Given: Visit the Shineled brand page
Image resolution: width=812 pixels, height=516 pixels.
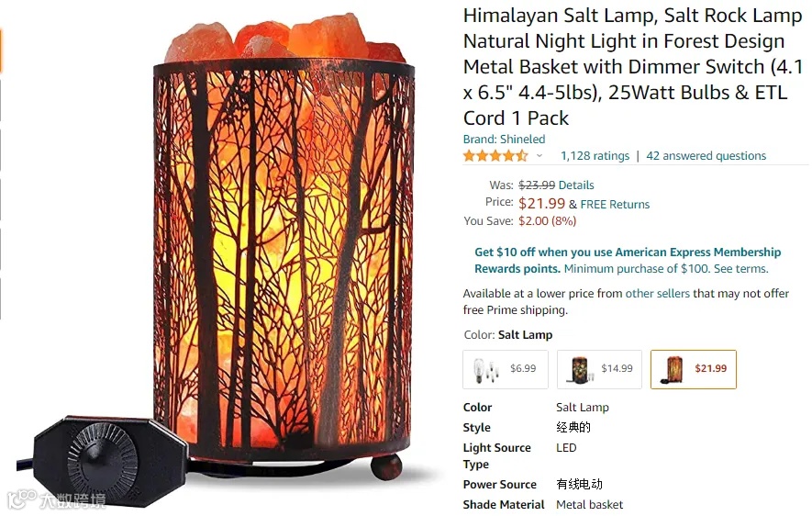Looking at the screenshot, I should pyautogui.click(x=504, y=140).
